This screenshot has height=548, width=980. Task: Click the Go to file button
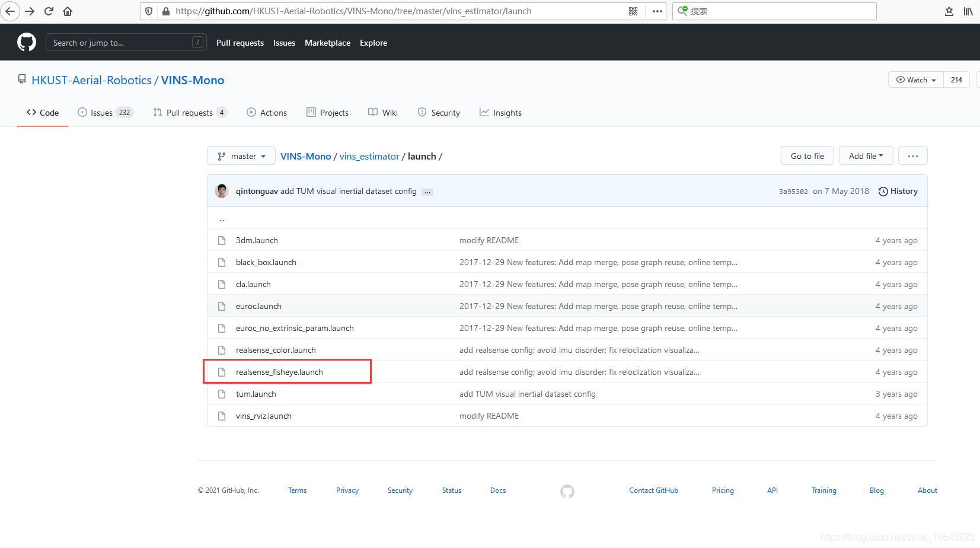click(807, 156)
